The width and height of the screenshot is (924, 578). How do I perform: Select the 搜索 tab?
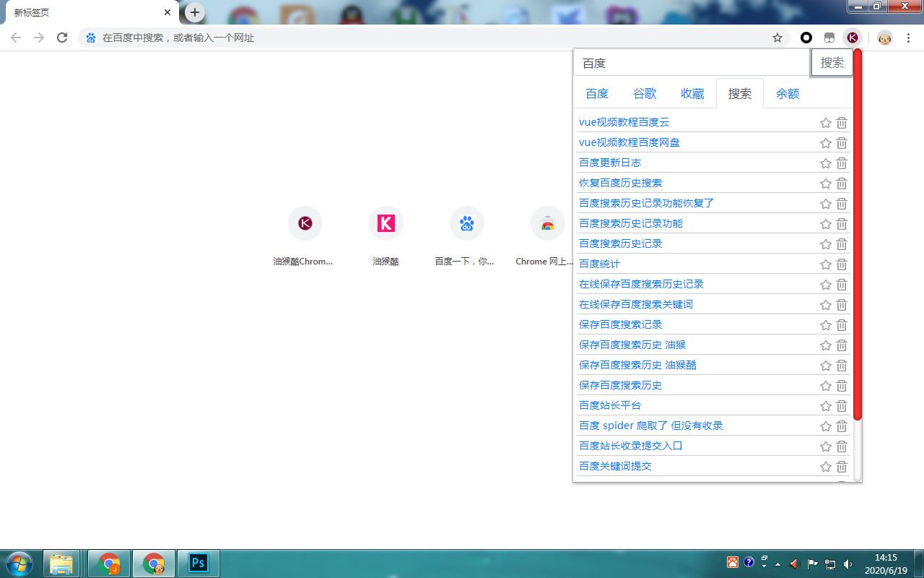[740, 94]
